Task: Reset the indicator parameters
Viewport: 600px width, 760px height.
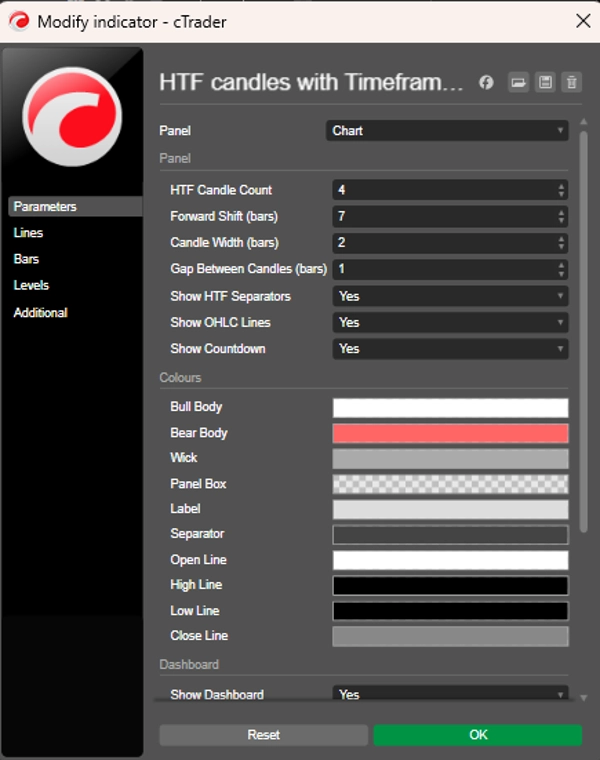Action: tap(263, 735)
